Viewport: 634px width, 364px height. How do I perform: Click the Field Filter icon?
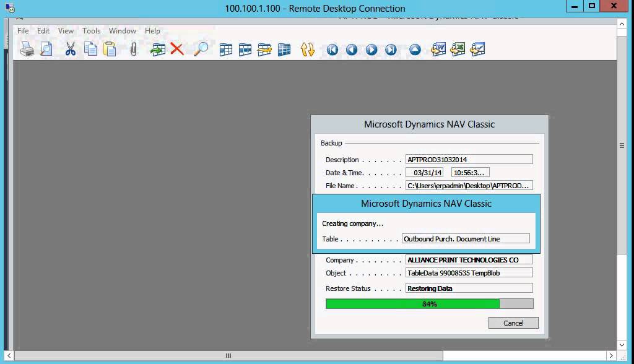pyautogui.click(x=225, y=50)
